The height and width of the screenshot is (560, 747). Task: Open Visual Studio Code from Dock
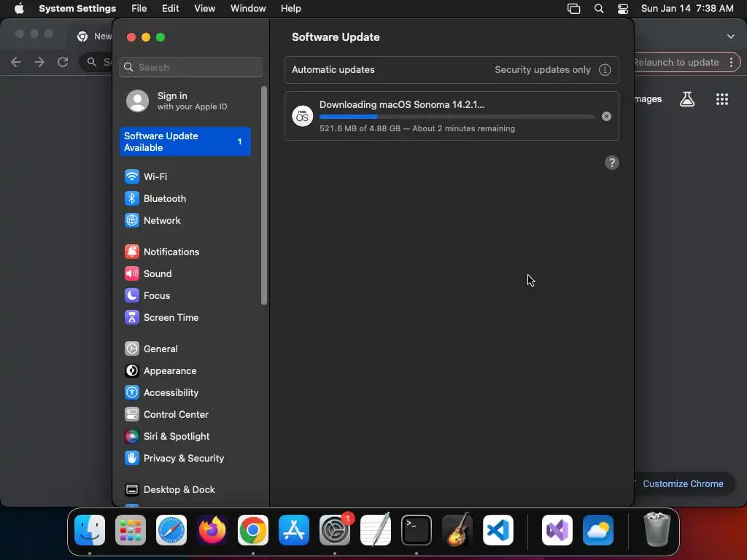498,530
